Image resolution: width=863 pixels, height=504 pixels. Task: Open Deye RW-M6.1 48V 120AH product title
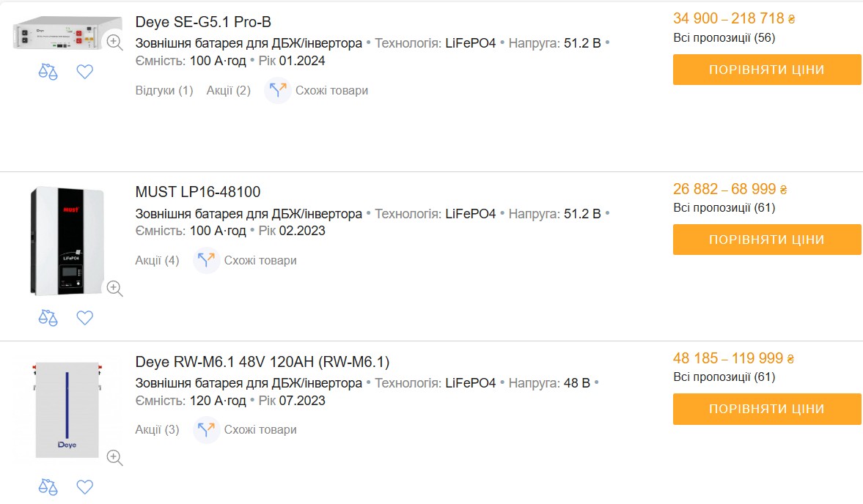262,362
